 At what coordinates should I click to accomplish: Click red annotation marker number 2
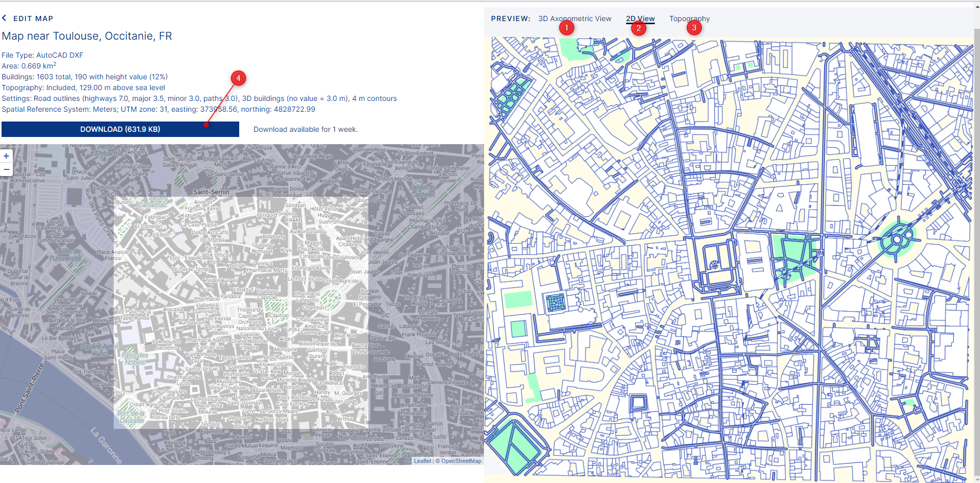[638, 28]
